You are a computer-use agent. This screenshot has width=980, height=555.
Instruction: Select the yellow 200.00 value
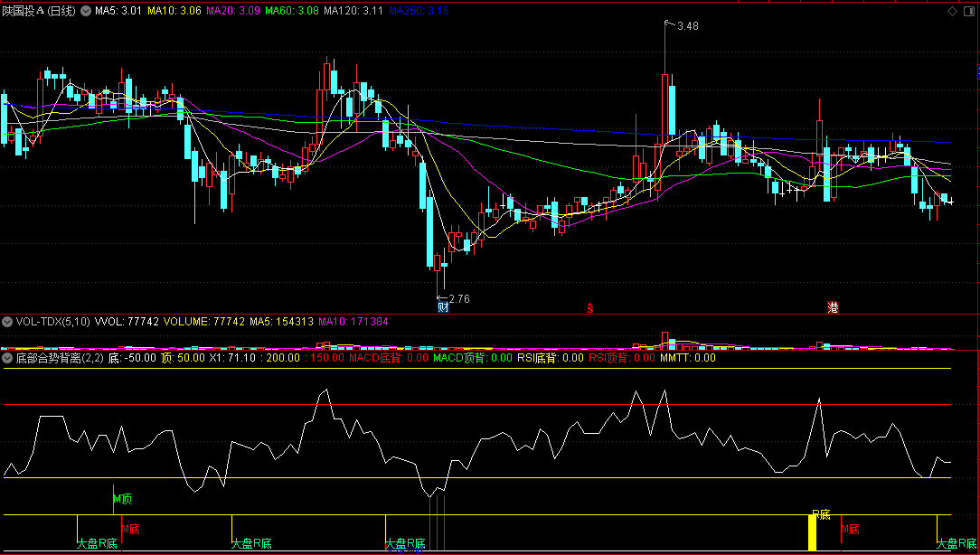(x=281, y=358)
